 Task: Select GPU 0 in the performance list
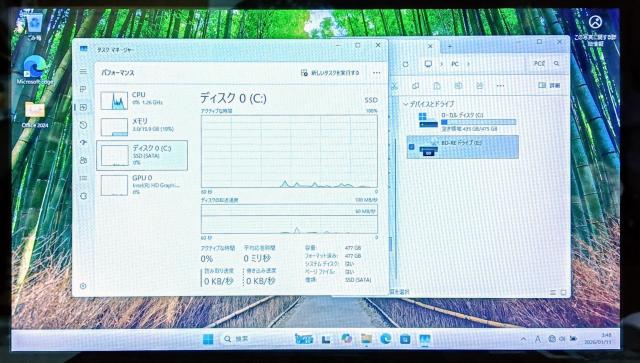point(142,184)
